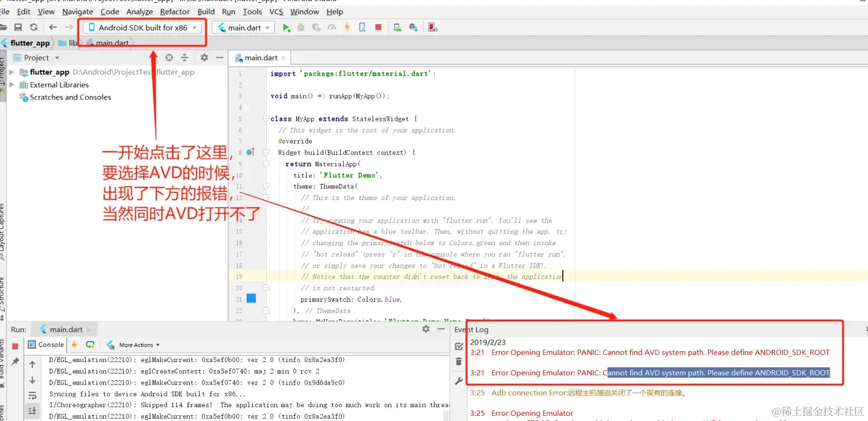Open the View menu
868x421 pixels.
tap(46, 12)
